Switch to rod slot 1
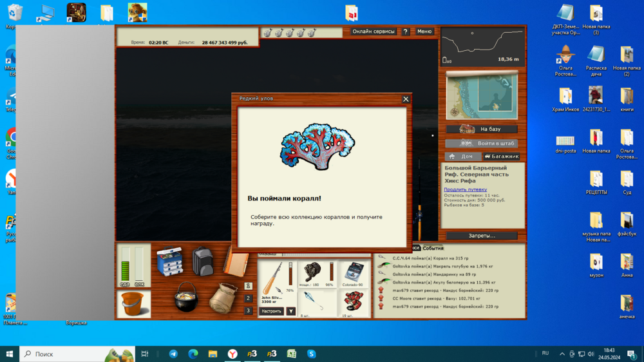The height and width of the screenshot is (362, 644). click(x=249, y=286)
